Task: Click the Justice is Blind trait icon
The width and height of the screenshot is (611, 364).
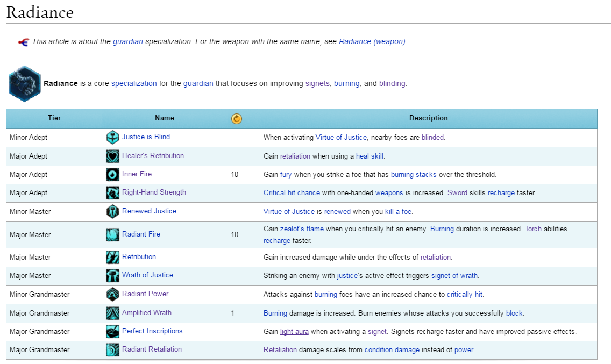Action: [112, 137]
